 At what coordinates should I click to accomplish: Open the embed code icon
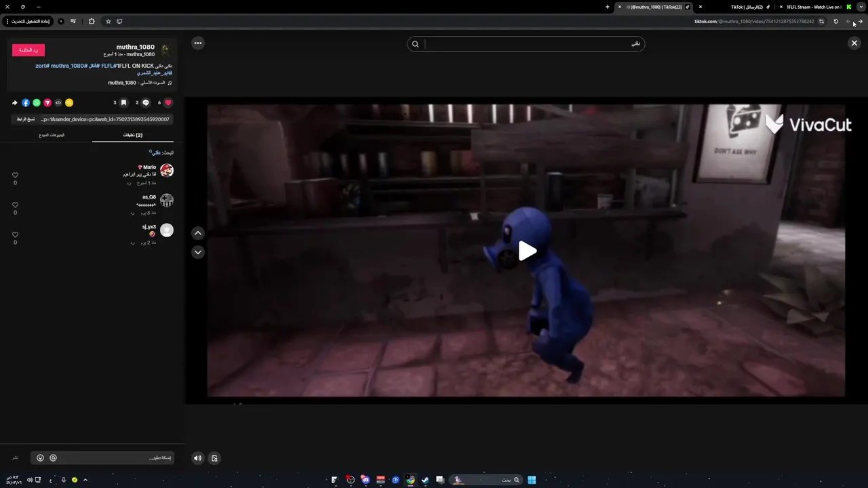pos(58,103)
